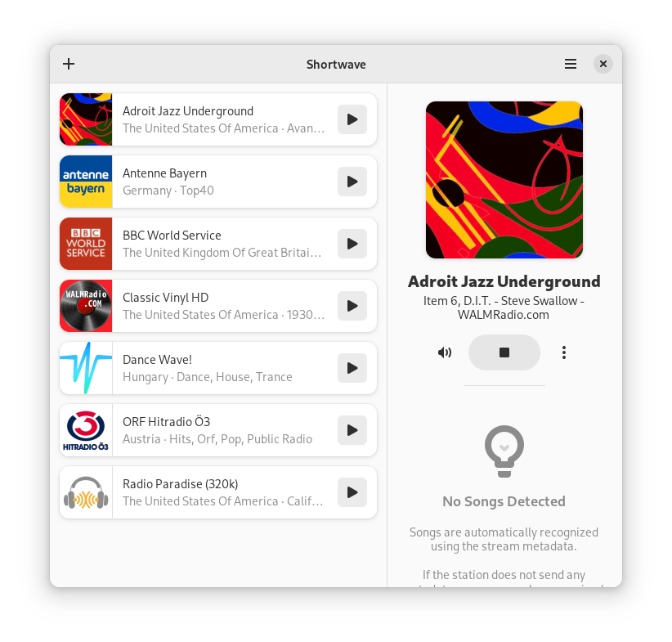Click the Dance Wave! waveform logo
Viewport: 672px width, 642px height.
86,368
